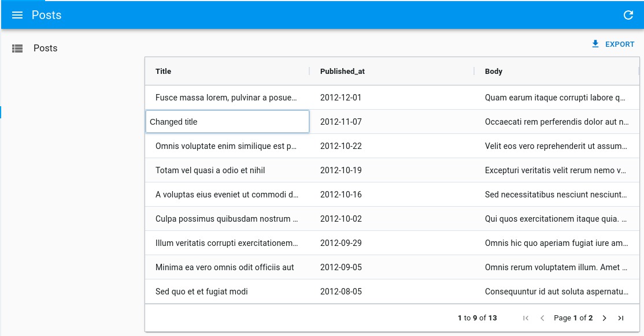The image size is (644, 336).
Task: Select the 'Totam vel quasi a odio' title
Action: point(210,170)
